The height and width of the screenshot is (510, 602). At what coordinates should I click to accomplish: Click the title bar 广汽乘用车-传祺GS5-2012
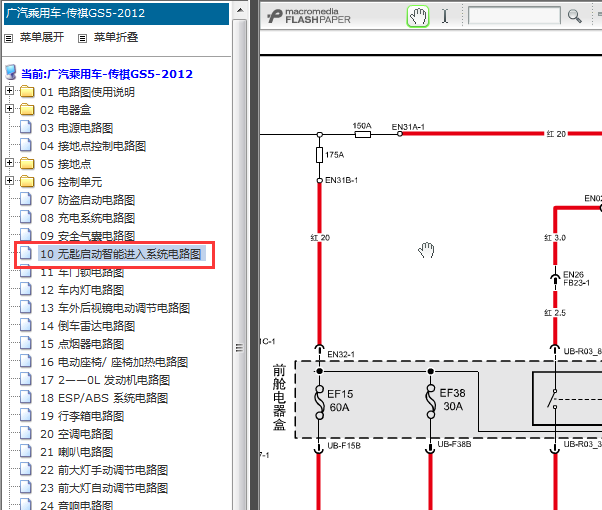tap(116, 13)
